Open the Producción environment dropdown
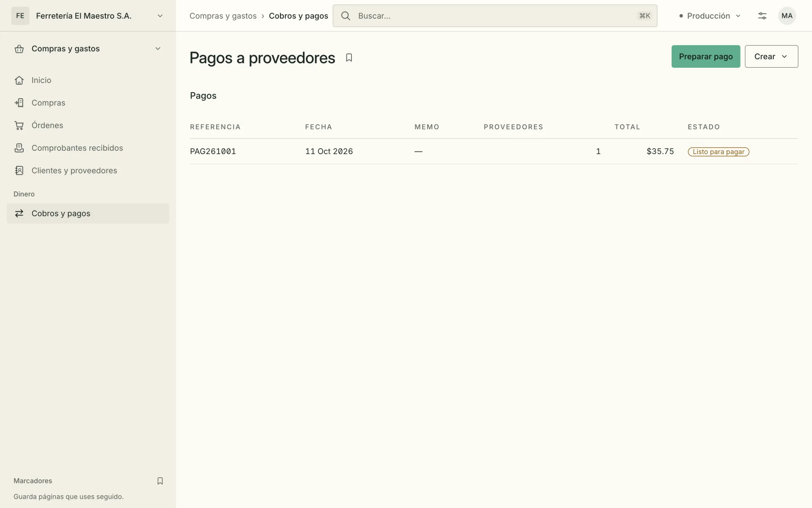This screenshot has width=812, height=508. click(710, 16)
